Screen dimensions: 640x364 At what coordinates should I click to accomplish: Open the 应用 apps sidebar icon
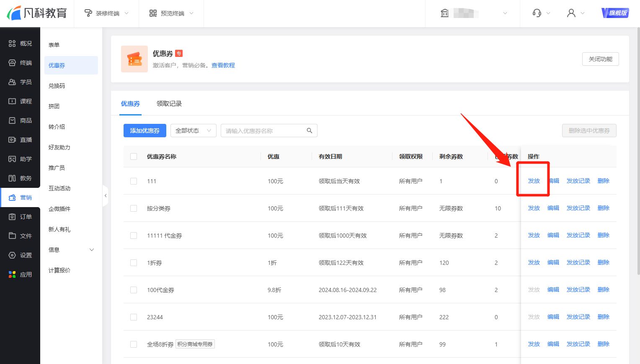12,274
